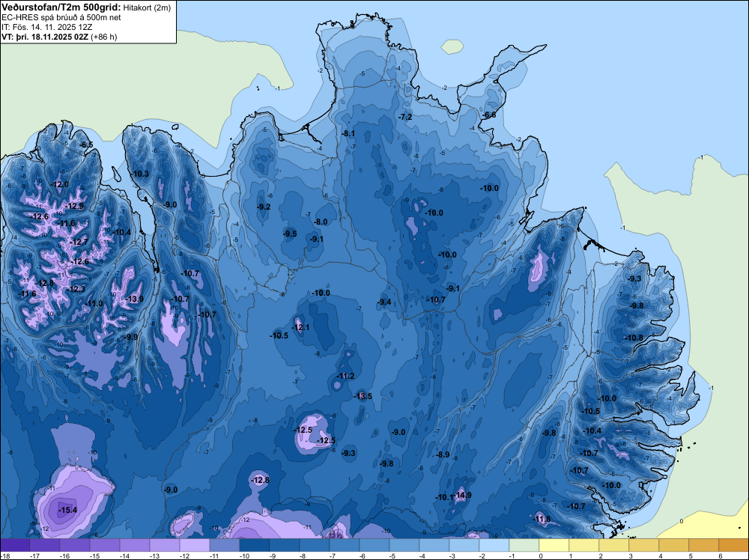Click the -14.9 temperature value
749x560 pixels.
pyautogui.click(x=462, y=495)
